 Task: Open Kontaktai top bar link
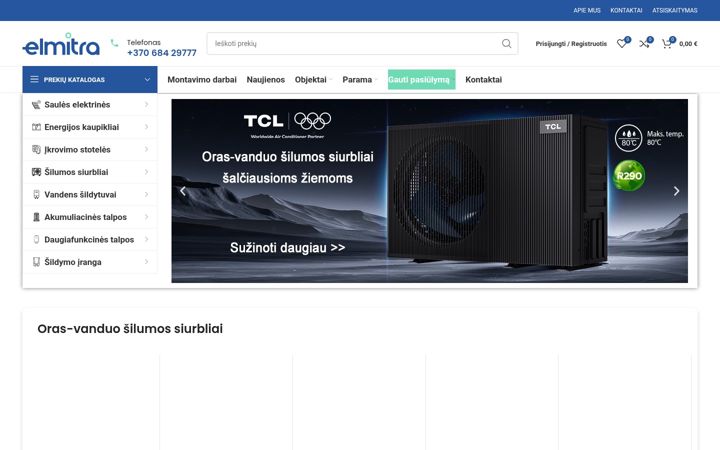pyautogui.click(x=626, y=10)
